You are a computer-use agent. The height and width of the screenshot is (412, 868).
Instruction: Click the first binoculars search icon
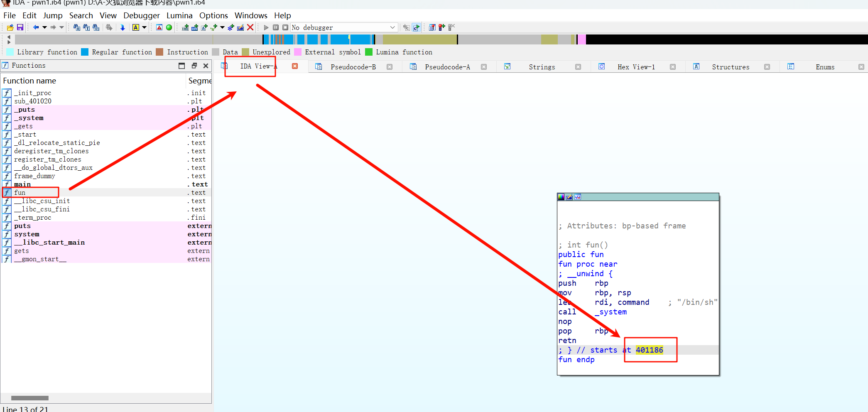coord(76,27)
